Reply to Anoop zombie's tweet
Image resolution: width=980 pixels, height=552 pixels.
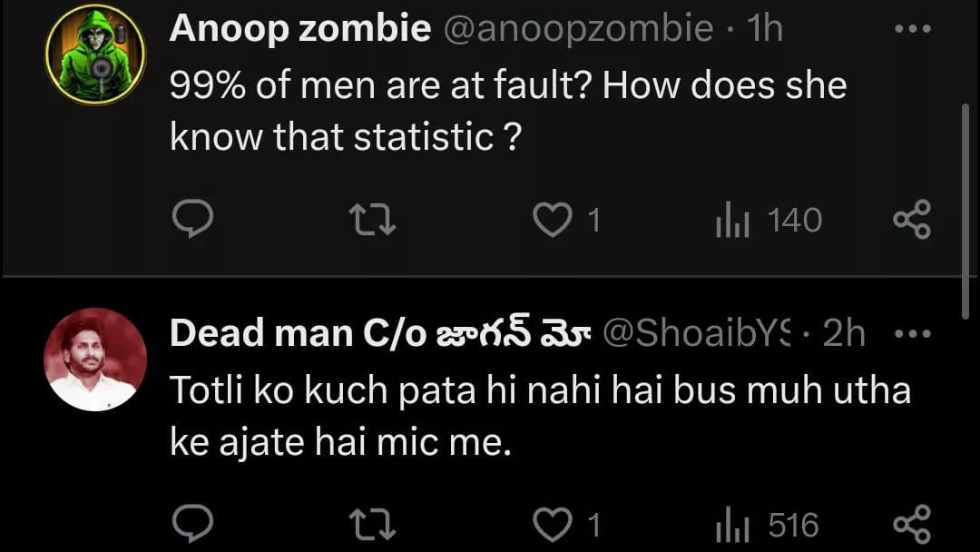point(192,221)
